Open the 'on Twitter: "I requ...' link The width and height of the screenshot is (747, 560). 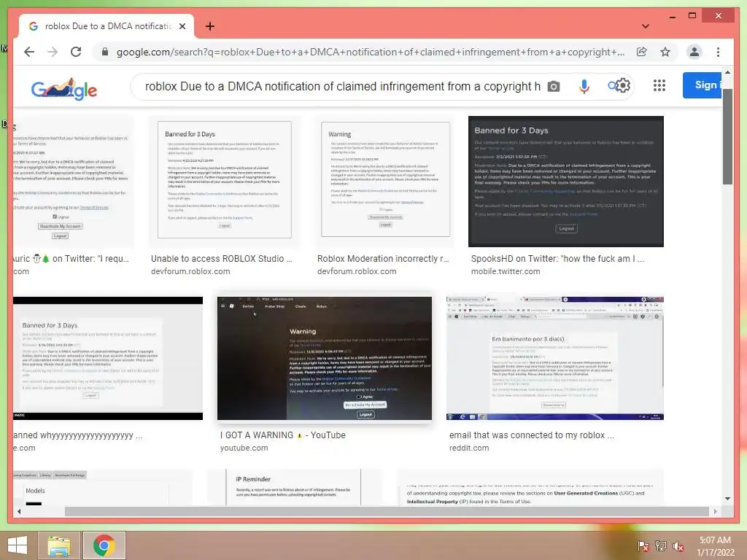pyautogui.click(x=71, y=259)
